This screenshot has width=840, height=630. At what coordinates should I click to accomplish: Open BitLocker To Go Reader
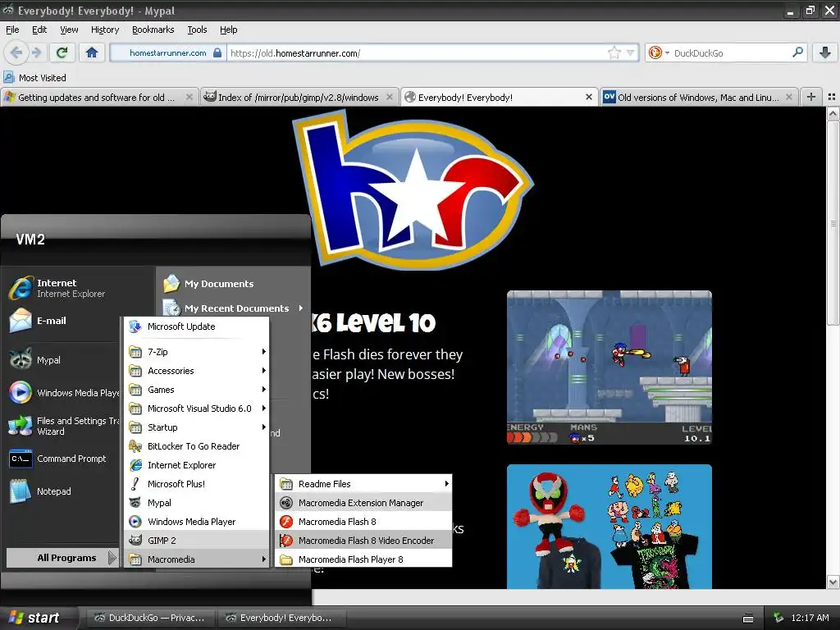tap(197, 446)
